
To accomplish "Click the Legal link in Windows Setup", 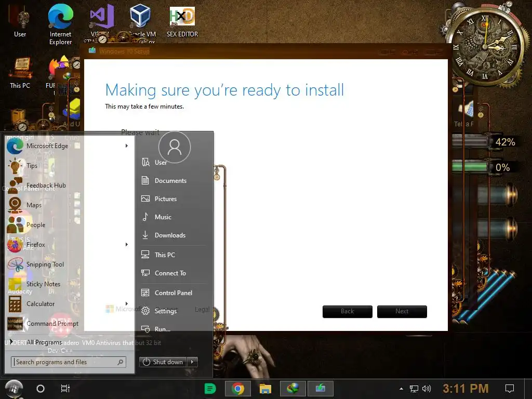I will click(x=202, y=309).
